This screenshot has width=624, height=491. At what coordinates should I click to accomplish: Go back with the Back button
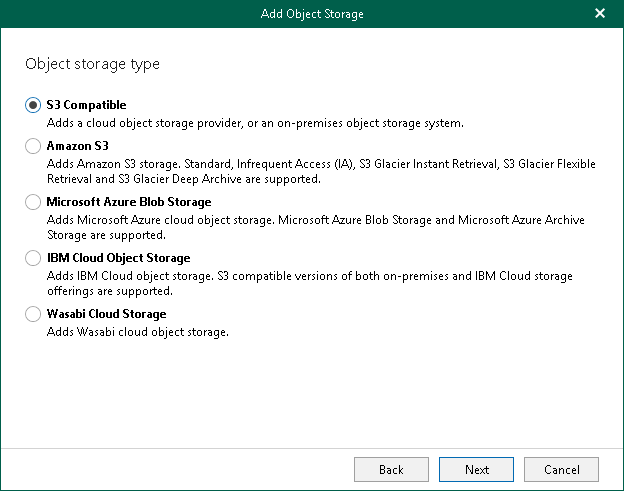click(391, 469)
